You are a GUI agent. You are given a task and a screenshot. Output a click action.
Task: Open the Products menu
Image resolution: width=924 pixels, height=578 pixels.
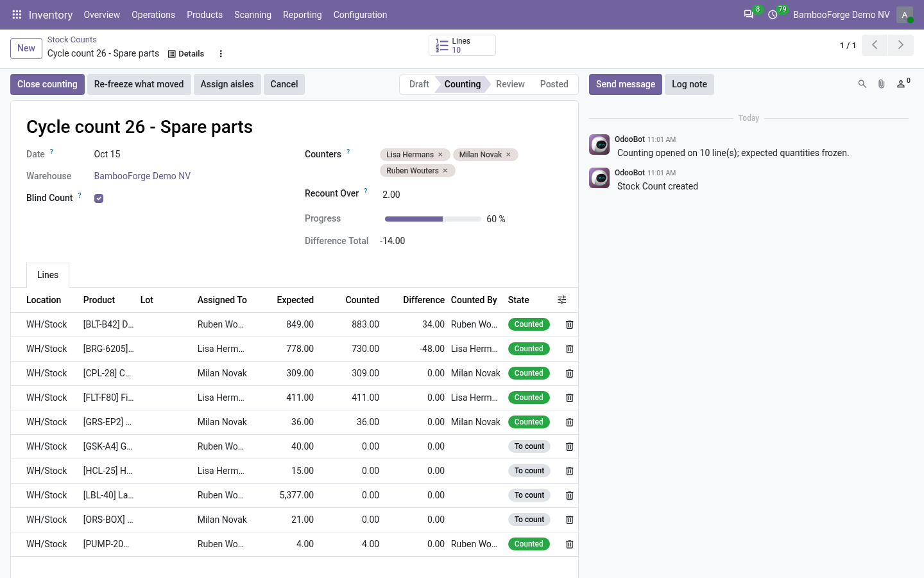(205, 15)
